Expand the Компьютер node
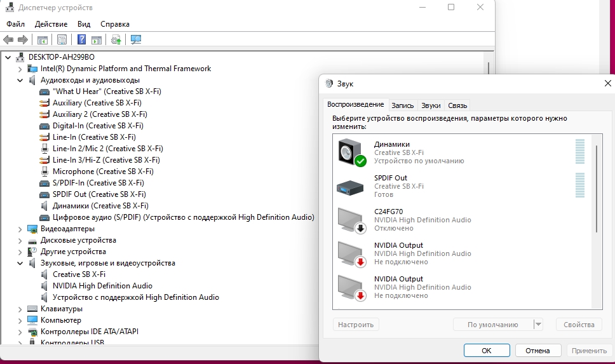The width and height of the screenshot is (615, 364). (x=20, y=320)
